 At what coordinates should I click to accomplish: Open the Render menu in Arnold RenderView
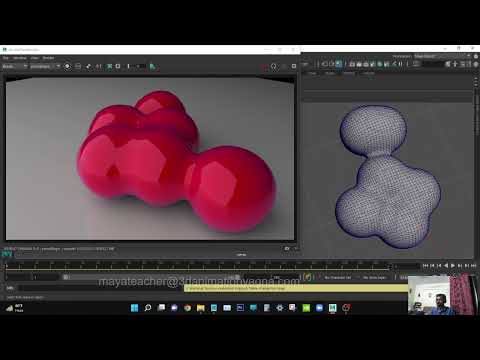point(48,58)
